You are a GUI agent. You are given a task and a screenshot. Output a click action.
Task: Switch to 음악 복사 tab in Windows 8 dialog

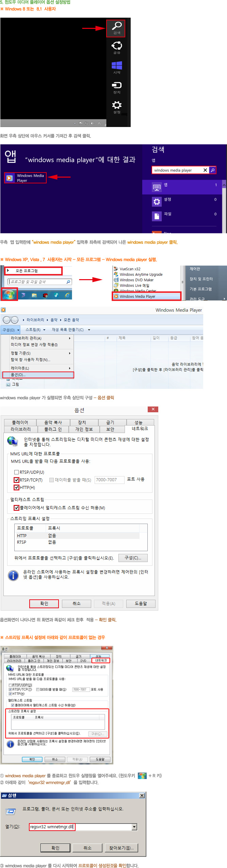(x=53, y=422)
